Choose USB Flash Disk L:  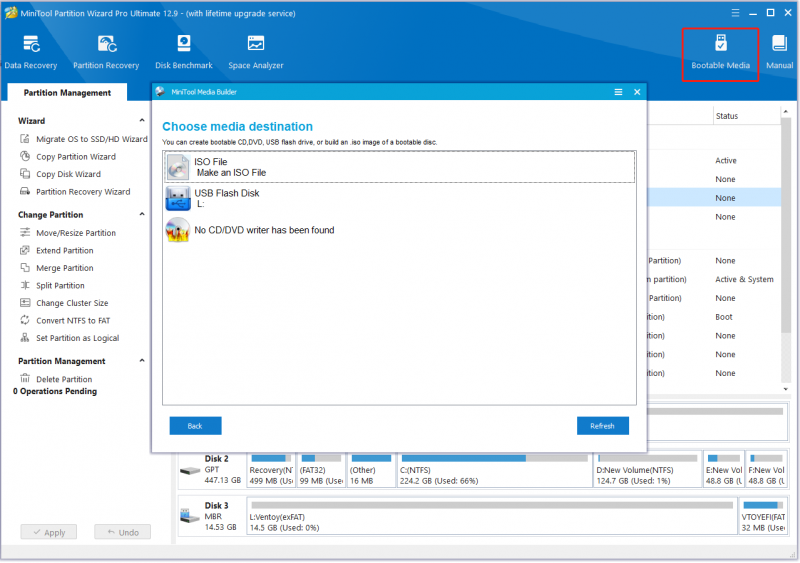click(x=399, y=198)
